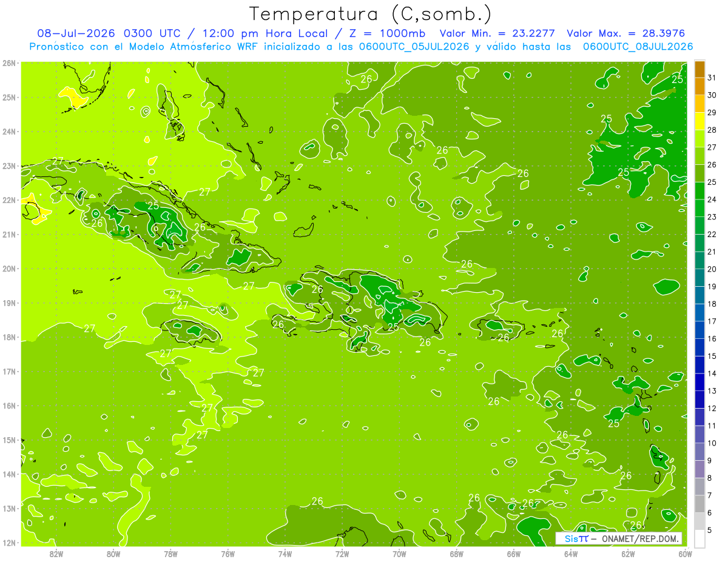Click the 12N latitude axis label

coord(9,543)
